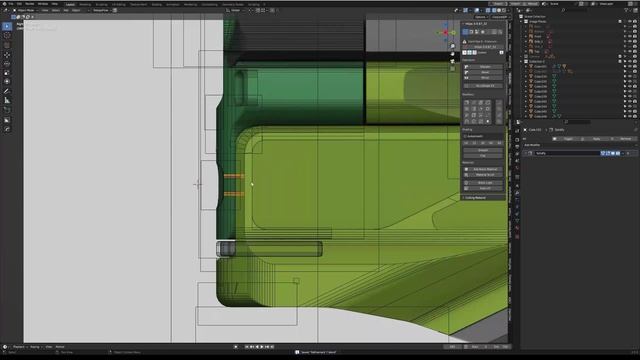Click the Apply modifier button
640x360 pixels.
click(597, 139)
